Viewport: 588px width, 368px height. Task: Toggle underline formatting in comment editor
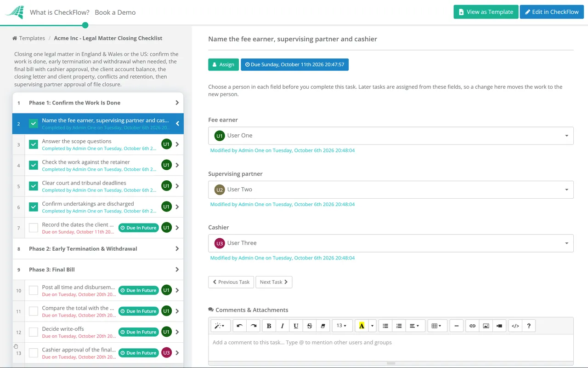pyautogui.click(x=296, y=326)
